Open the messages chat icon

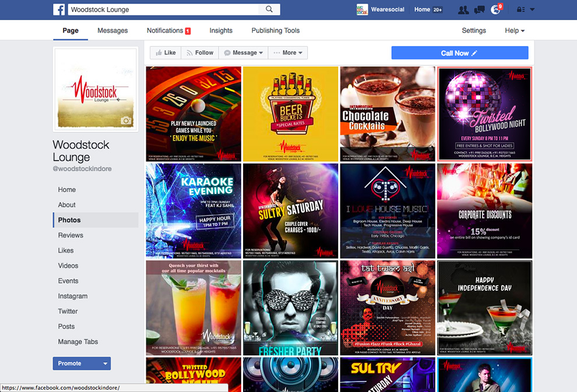click(x=480, y=10)
